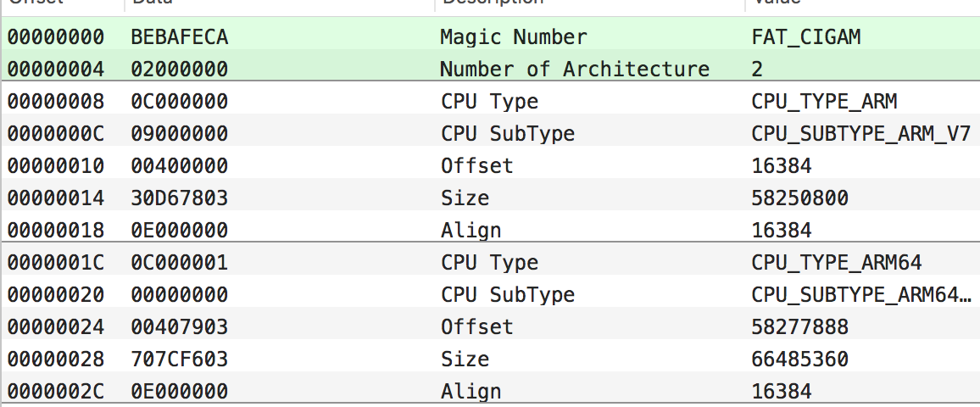The height and width of the screenshot is (407, 980).
Task: Click data cell 0C000001
Action: (x=179, y=263)
